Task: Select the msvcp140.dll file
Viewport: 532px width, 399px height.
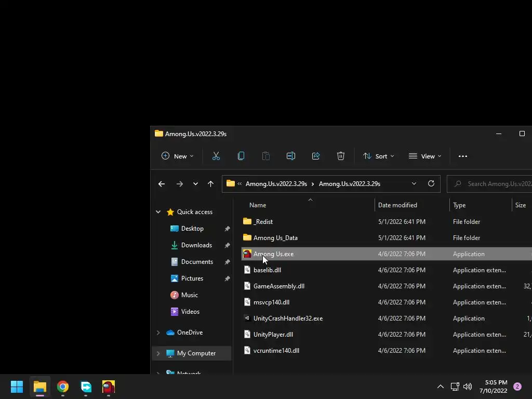Action: [387, 302]
